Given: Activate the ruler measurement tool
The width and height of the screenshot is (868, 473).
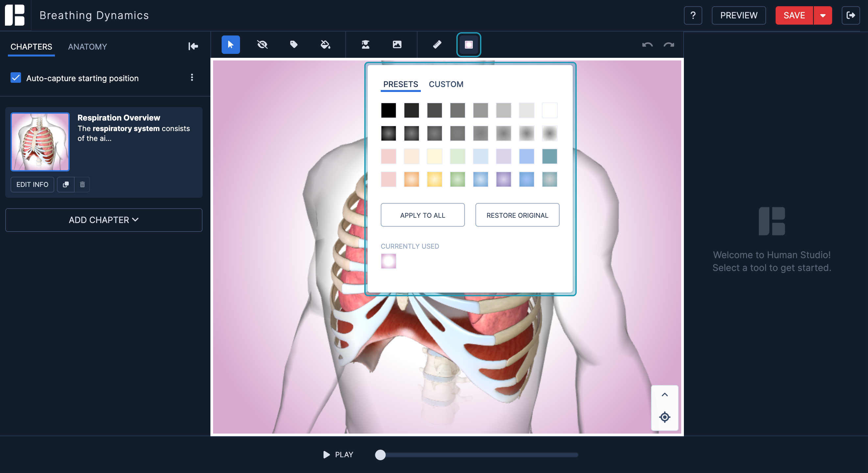Looking at the screenshot, I should [437, 44].
